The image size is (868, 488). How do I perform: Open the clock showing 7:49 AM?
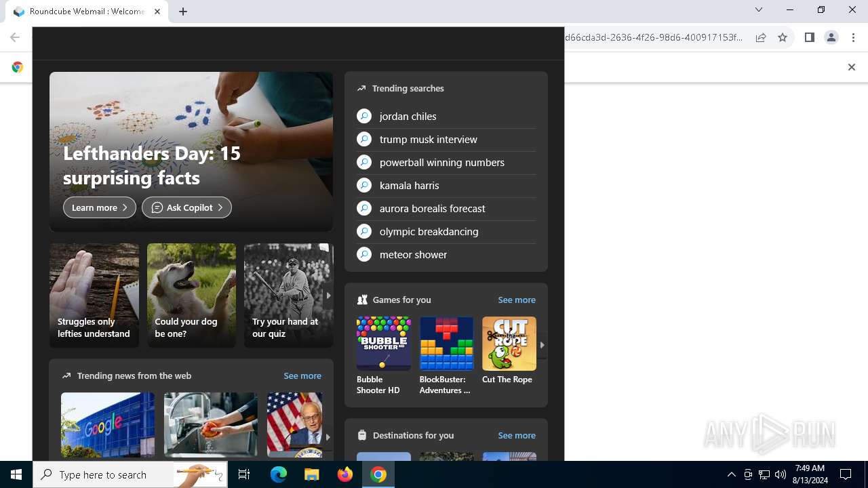(x=810, y=474)
